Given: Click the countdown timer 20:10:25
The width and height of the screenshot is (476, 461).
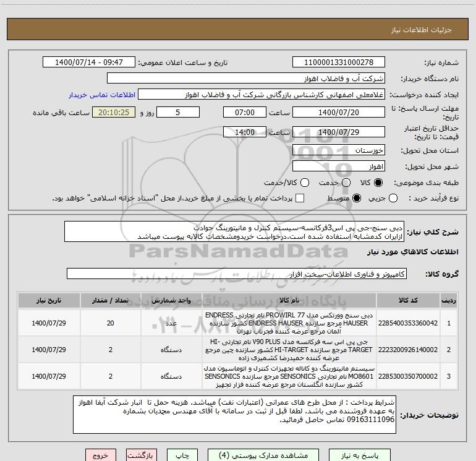Looking at the screenshot, I should pyautogui.click(x=114, y=112).
